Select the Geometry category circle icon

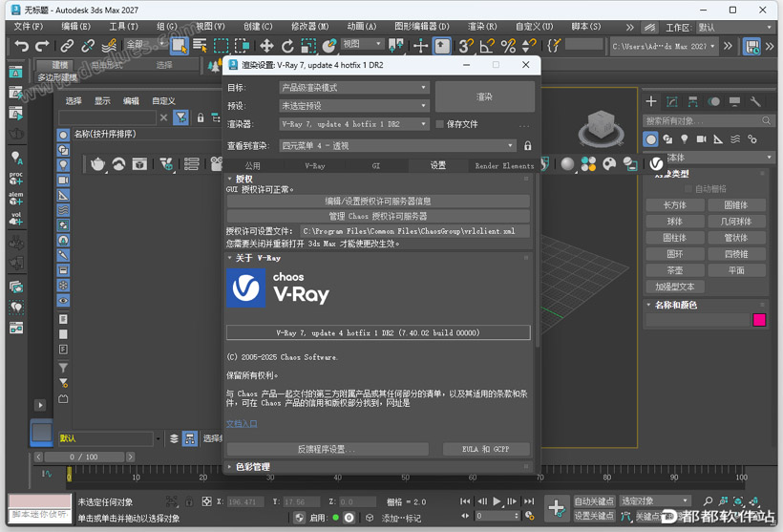(x=650, y=138)
